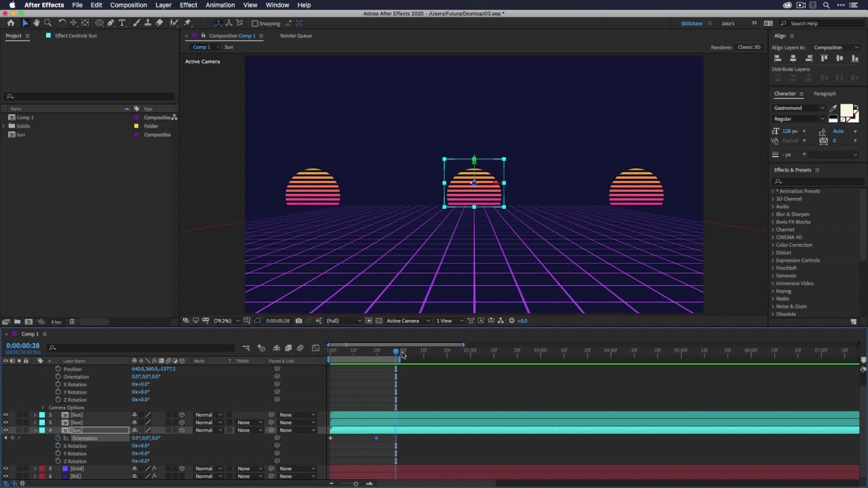868x488 pixels.
Task: Open the Composition menu in menu bar
Action: tap(128, 5)
